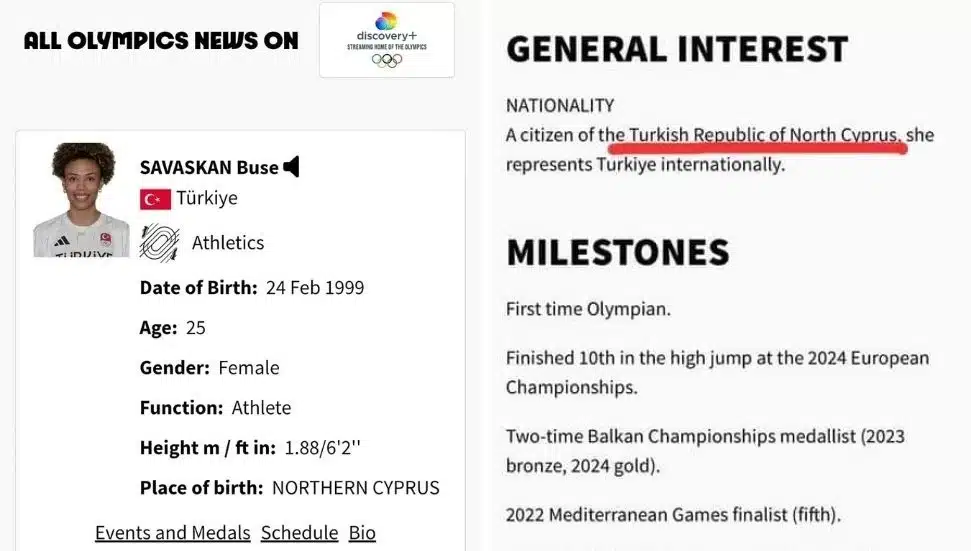Click the Türkiye flag icon
971x551 pixels.
(x=155, y=199)
